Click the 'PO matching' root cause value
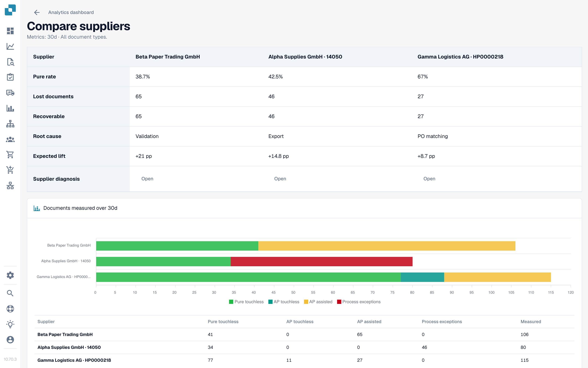588x368 pixels. pos(433,136)
